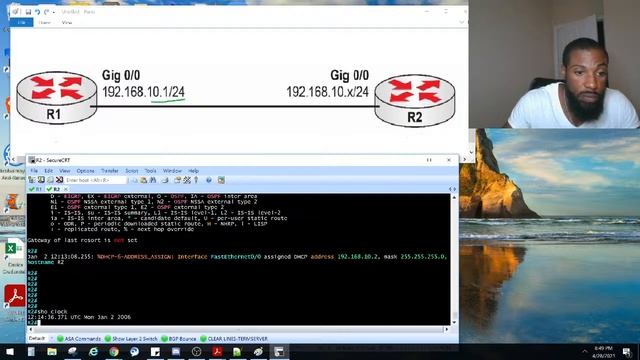Open SecureCRT Edit menu
Image resolution: width=640 pixels, height=360 pixels.
[49, 171]
